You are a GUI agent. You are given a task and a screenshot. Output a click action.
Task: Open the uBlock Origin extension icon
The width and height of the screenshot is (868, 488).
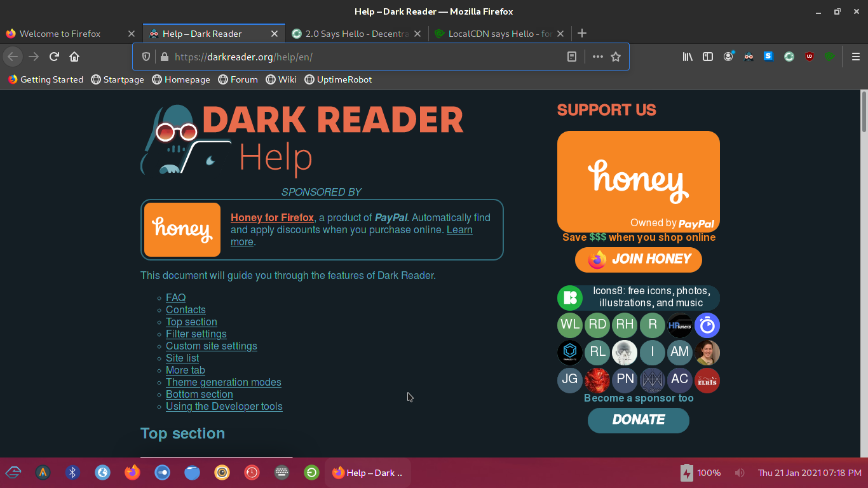(809, 57)
